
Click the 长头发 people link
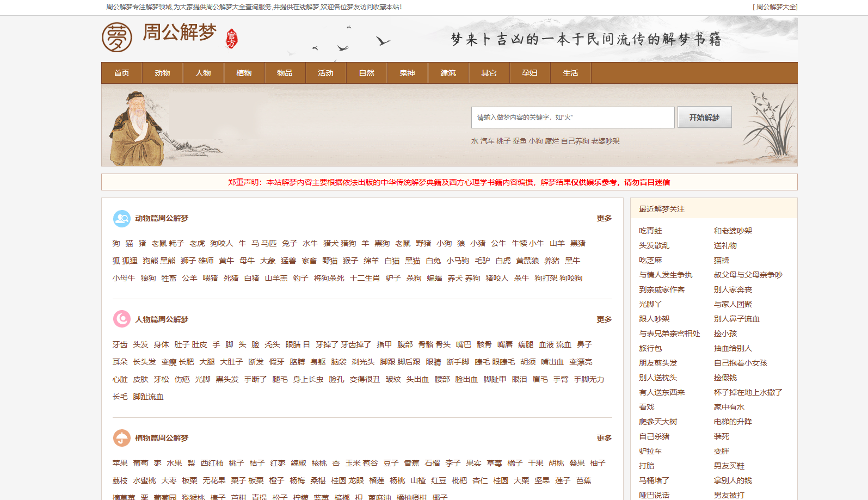click(145, 362)
